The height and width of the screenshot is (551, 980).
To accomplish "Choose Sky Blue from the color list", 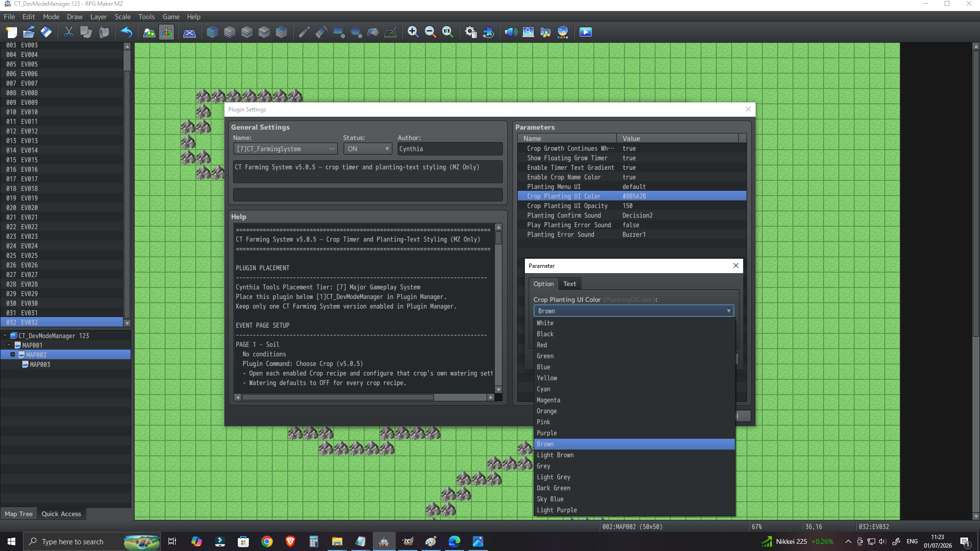I will tap(634, 499).
